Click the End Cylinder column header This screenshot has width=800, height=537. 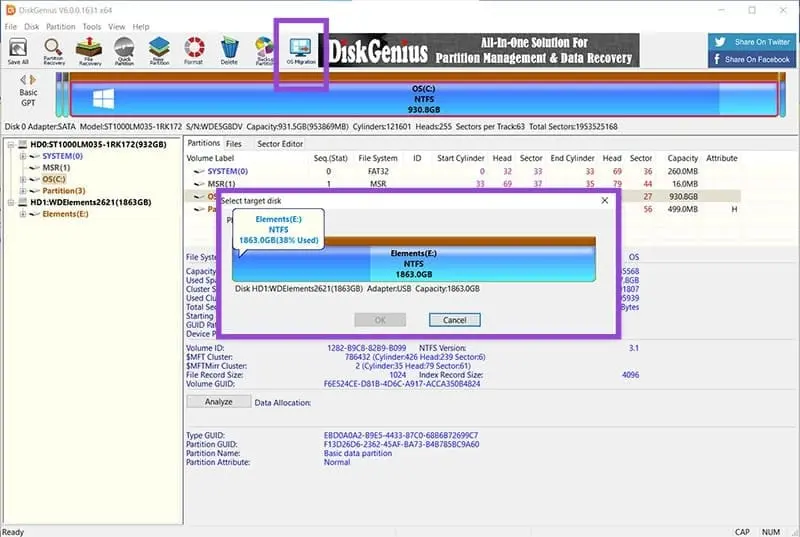pyautogui.click(x=572, y=158)
